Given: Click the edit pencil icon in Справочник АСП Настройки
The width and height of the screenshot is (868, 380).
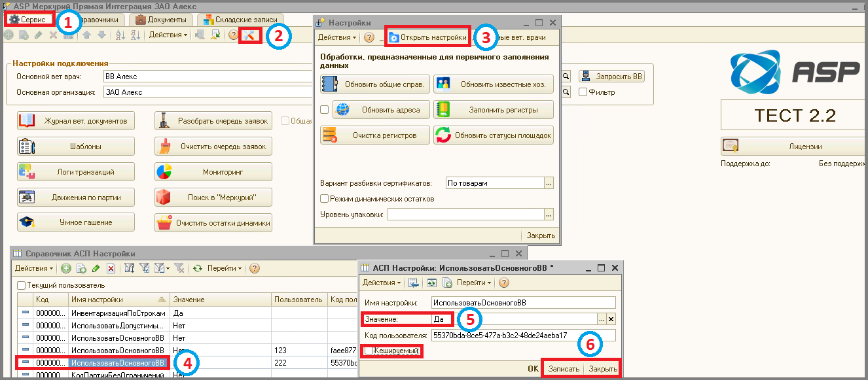Looking at the screenshot, I should click(96, 268).
